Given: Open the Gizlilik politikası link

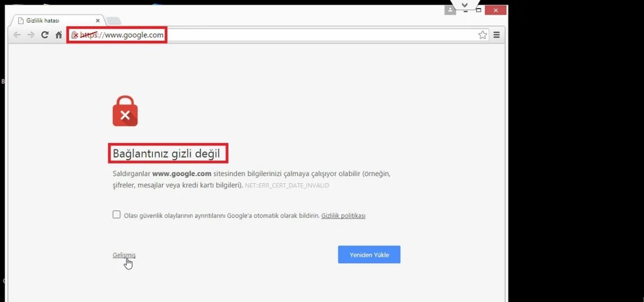Looking at the screenshot, I should (343, 215).
